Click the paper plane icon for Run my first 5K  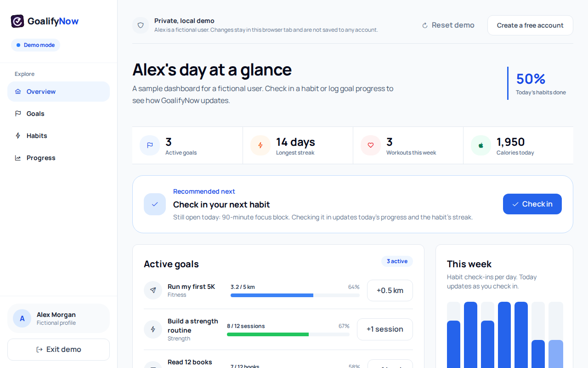pos(153,290)
